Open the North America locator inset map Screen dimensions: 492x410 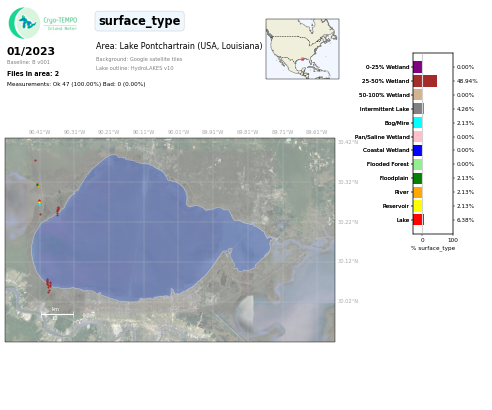point(302,49)
